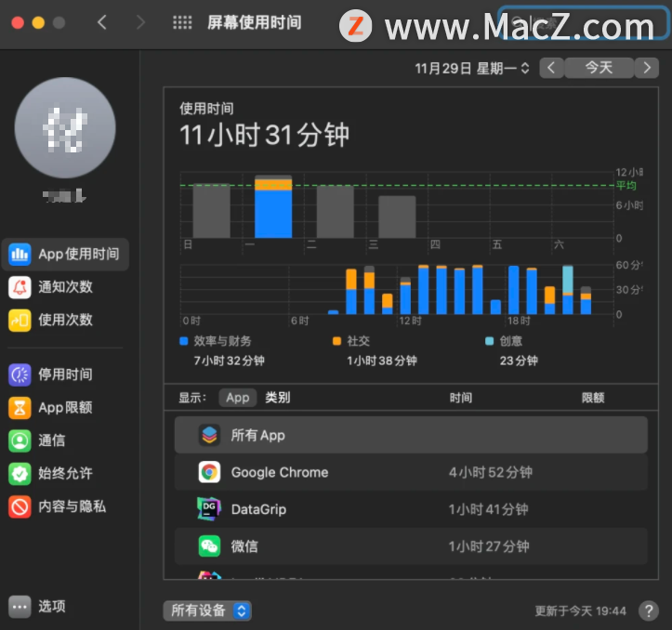Open App 限额 hourglass icon
Screen dimensions: 672x630
(x=20, y=408)
